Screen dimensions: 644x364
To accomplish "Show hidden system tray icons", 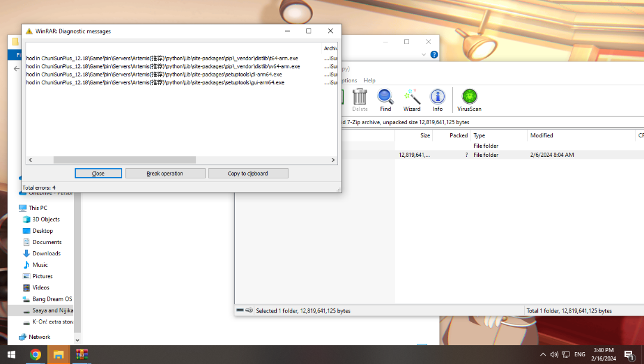I will 543,355.
